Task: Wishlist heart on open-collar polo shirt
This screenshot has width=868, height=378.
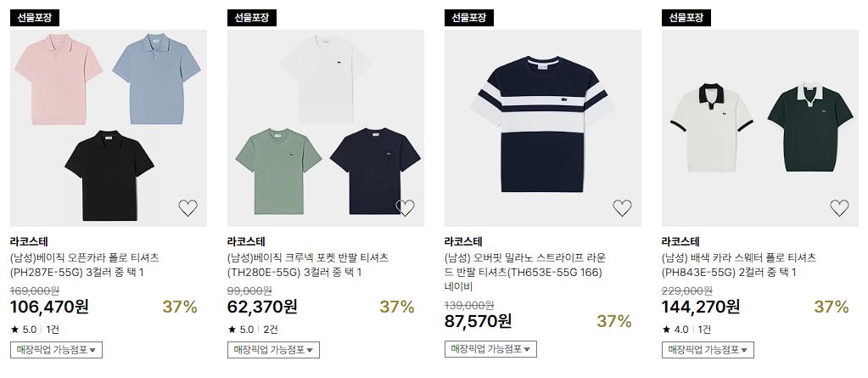Action: pos(188,208)
